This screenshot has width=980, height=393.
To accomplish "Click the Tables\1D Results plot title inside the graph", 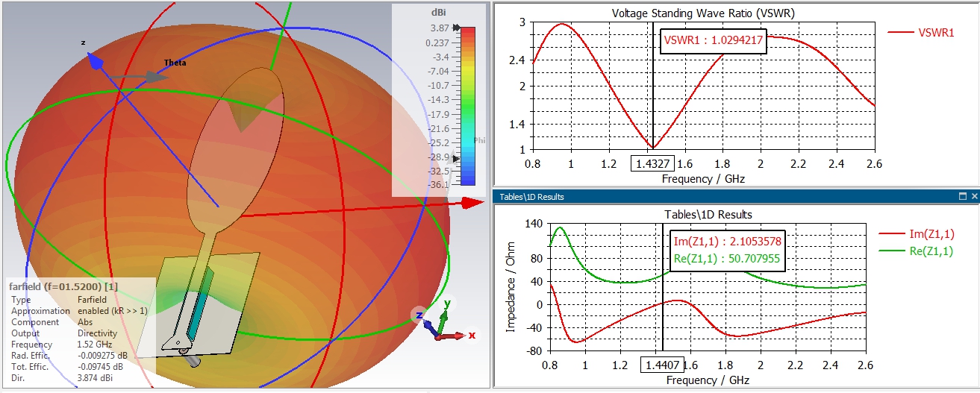I will [x=708, y=215].
